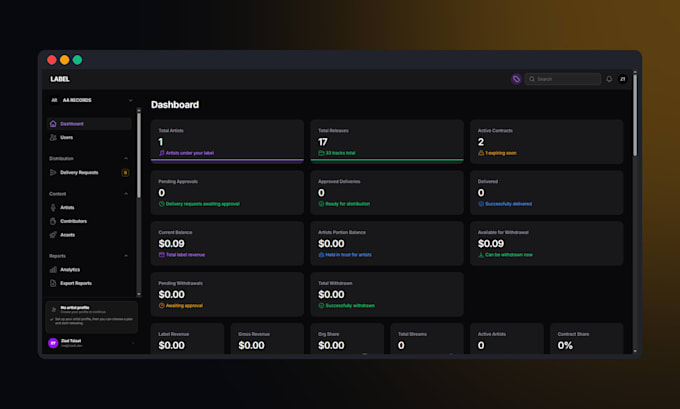Click the Org Share card

[347, 339]
